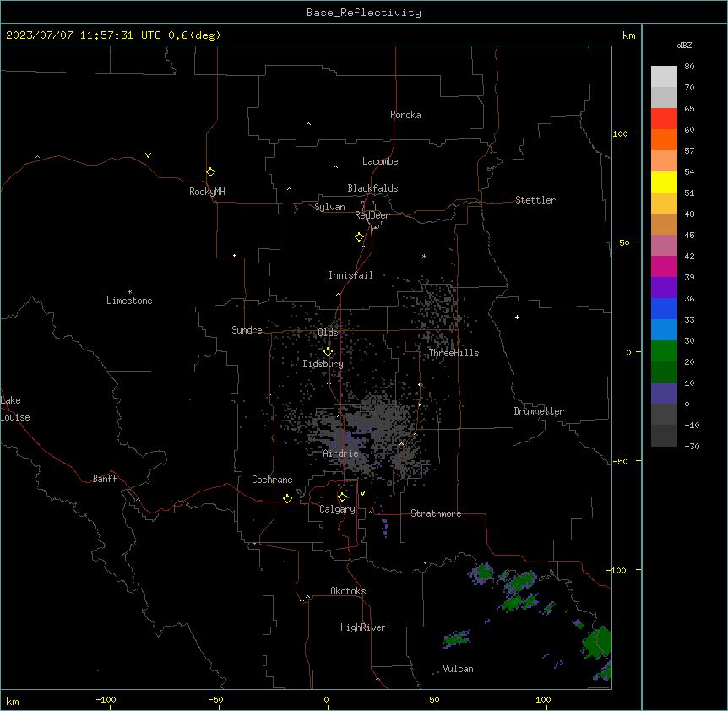728x711 pixels.
Task: Click the Sylvan label
Action: click(x=329, y=207)
